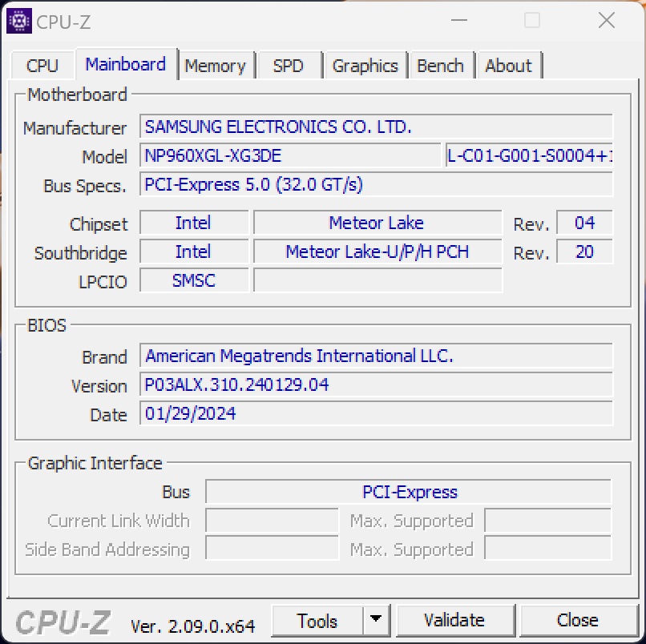Click the empty Current Link Width field

click(272, 521)
